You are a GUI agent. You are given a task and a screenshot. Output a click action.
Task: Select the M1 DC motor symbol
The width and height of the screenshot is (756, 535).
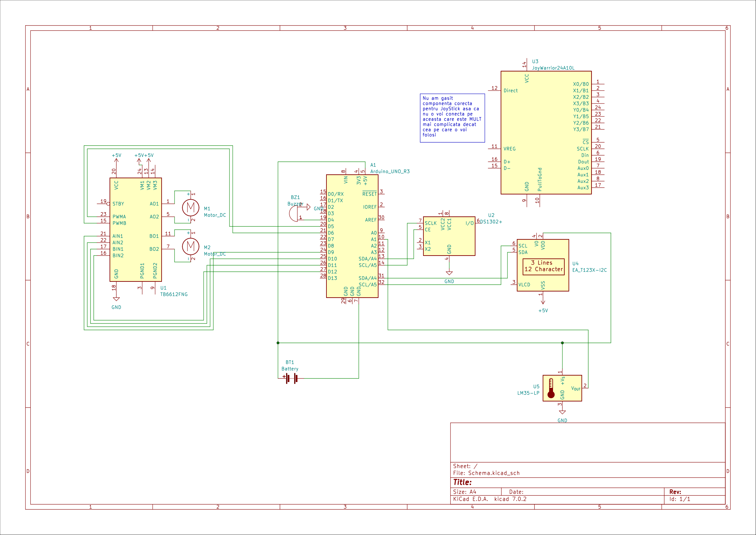pos(191,208)
